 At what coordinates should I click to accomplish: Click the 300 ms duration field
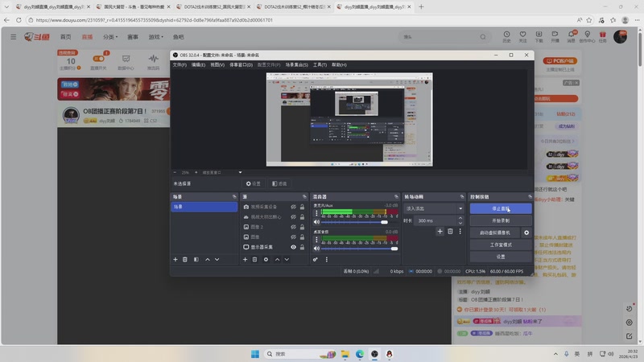436,220
